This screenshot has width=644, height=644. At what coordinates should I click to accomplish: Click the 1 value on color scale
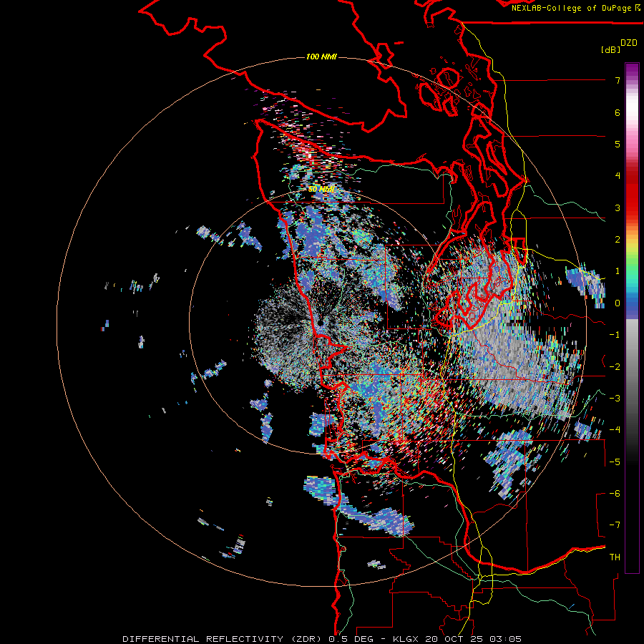[x=618, y=271]
